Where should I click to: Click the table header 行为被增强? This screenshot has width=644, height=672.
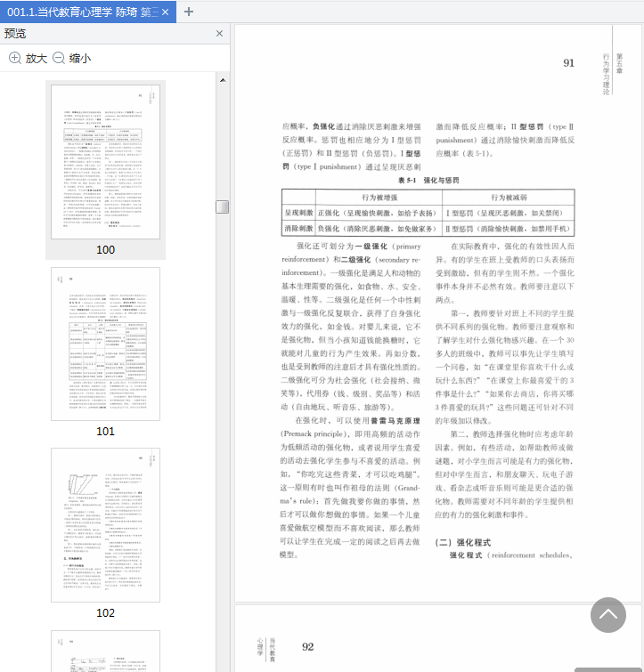(x=379, y=198)
